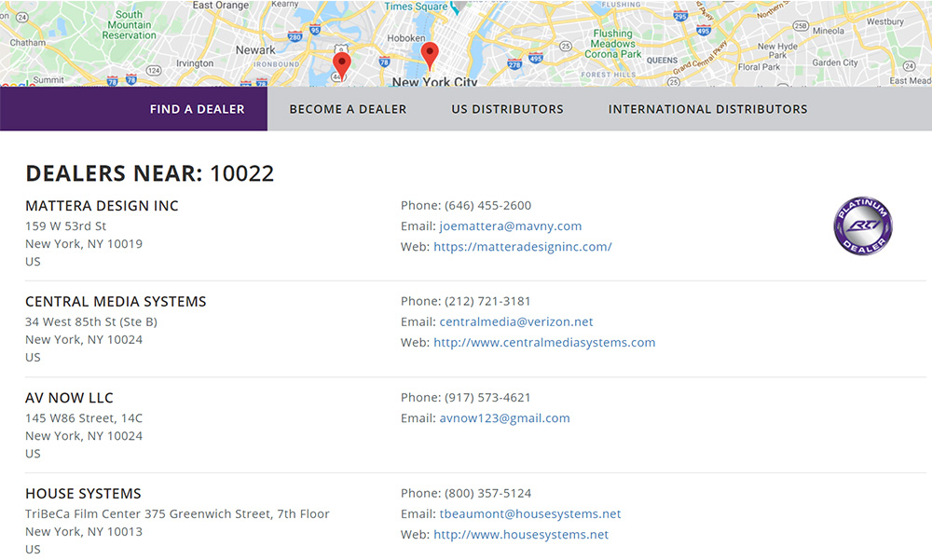932x560 pixels.
Task: Click phone number (917) 573-4621
Action: pyautogui.click(x=487, y=398)
